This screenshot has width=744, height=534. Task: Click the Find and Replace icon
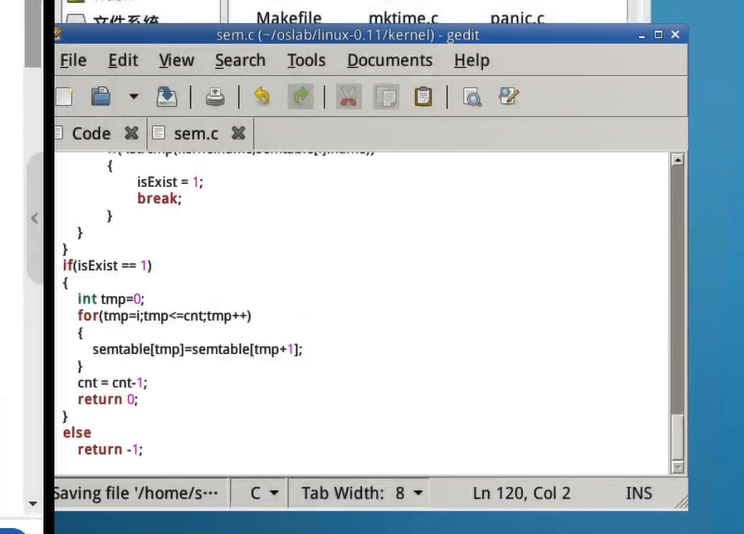coord(509,97)
